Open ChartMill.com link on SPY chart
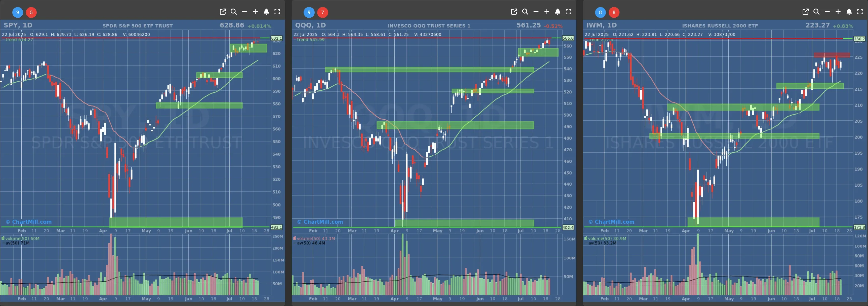 pyautogui.click(x=29, y=222)
